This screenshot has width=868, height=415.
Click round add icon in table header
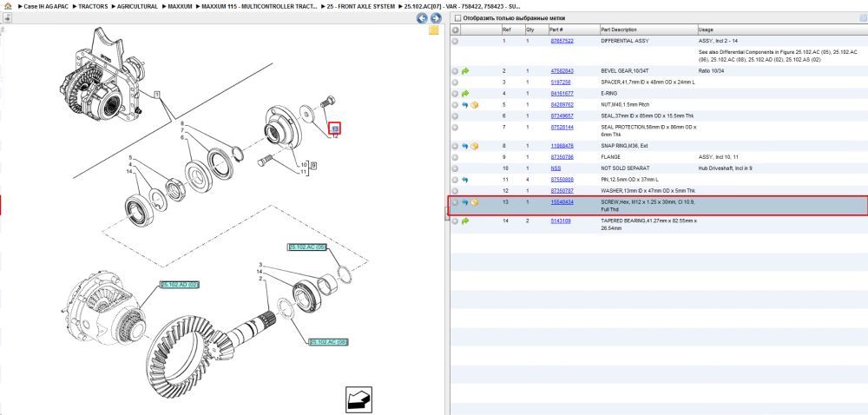[455, 30]
